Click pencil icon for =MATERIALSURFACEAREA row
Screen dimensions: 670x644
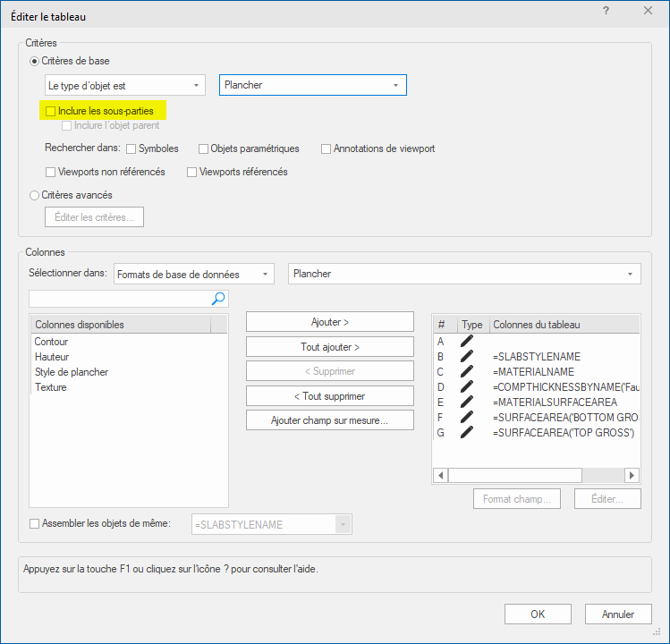(x=467, y=402)
